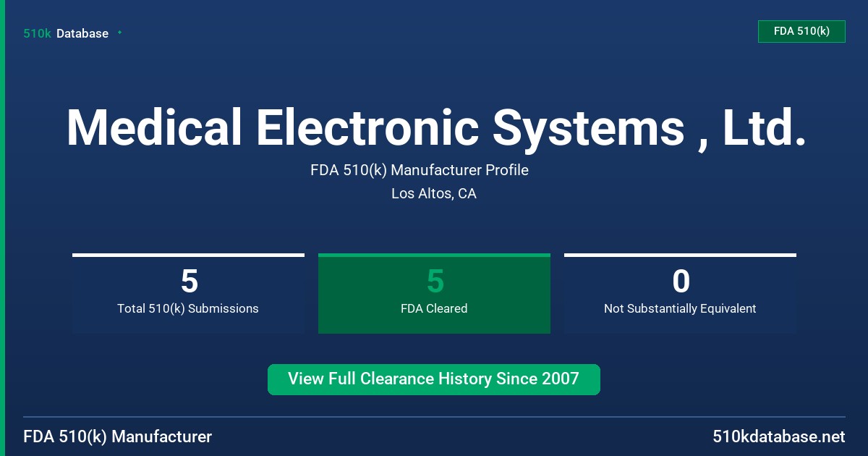The width and height of the screenshot is (868, 456).
Task: Open the Total 510(k) Submissions card
Action: click(188, 294)
